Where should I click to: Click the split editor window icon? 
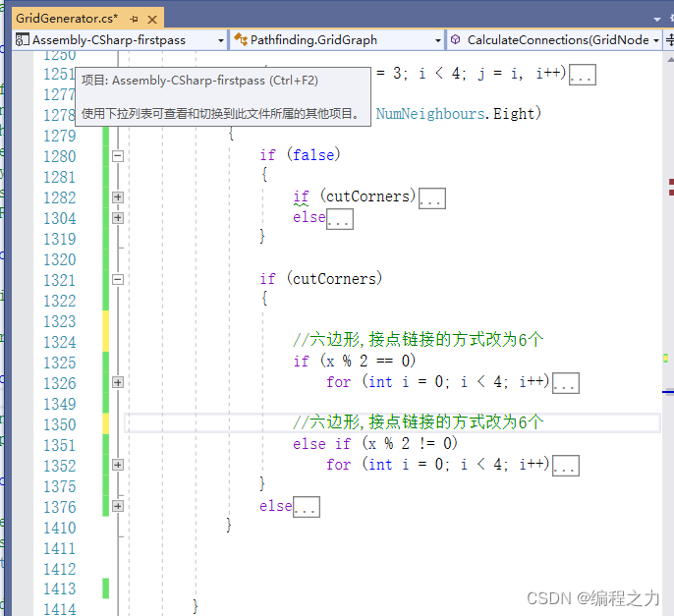pos(669,40)
